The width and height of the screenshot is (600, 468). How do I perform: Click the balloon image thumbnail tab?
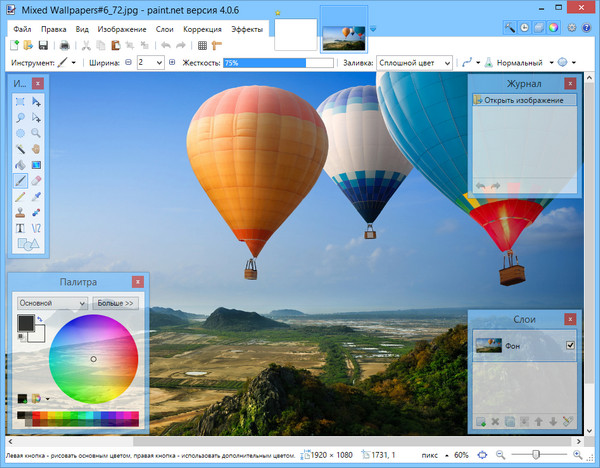[343, 35]
